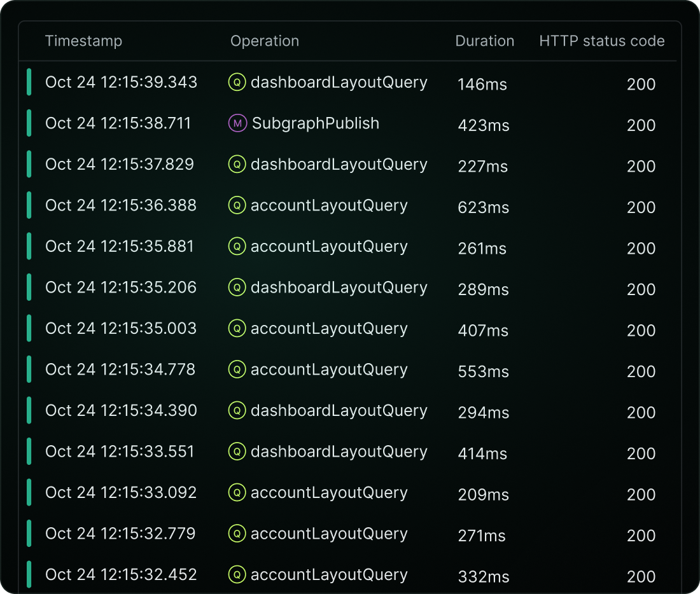Select timestamp Oct 24 12:15:39.343
The width and height of the screenshot is (700, 594).
coord(121,82)
